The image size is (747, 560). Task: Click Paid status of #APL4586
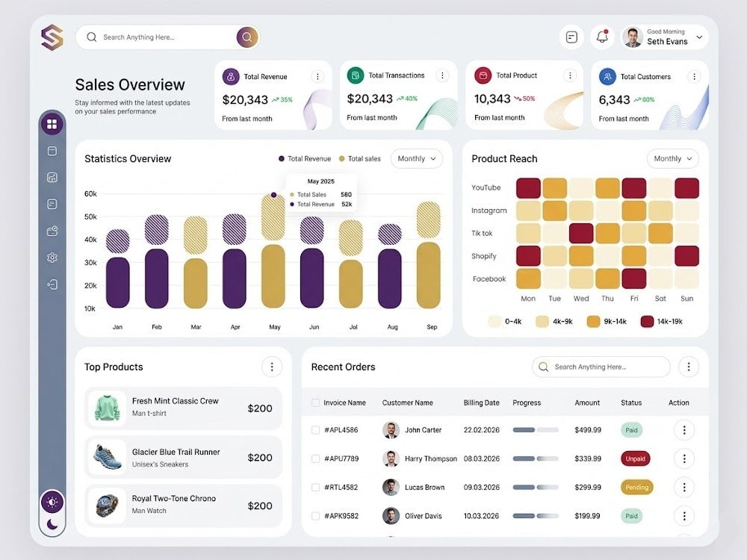click(x=632, y=430)
